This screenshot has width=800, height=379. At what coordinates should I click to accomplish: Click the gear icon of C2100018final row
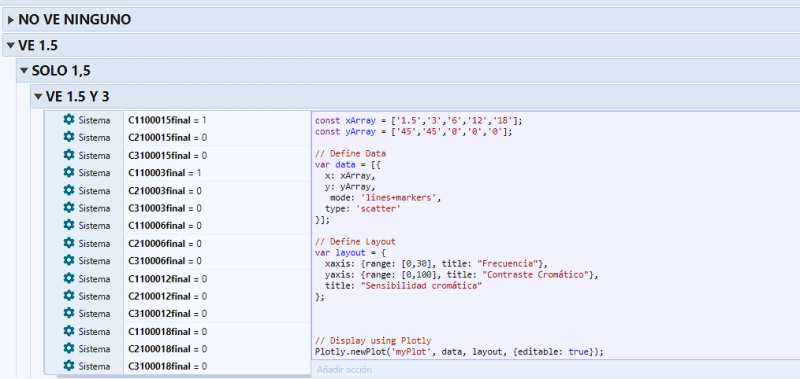point(69,348)
